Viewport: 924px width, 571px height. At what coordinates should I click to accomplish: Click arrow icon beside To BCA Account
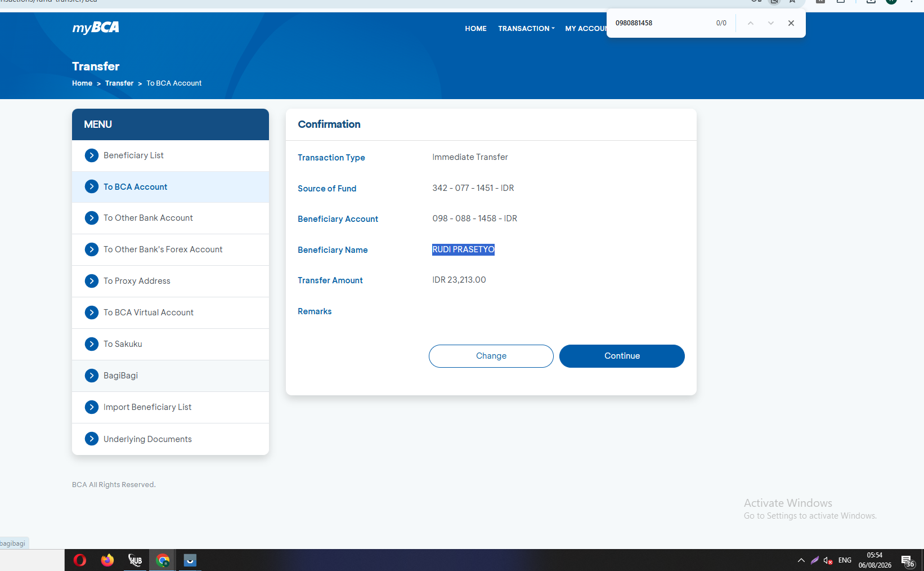pyautogui.click(x=92, y=187)
